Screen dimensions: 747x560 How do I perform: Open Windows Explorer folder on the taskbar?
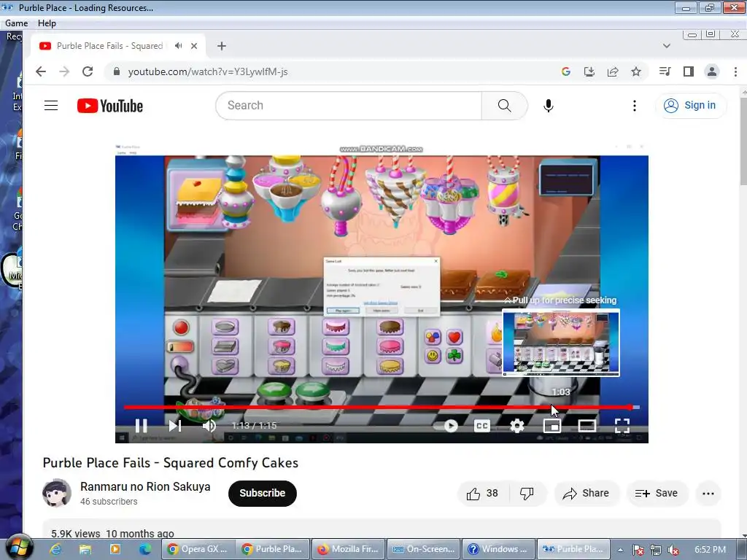(x=85, y=549)
